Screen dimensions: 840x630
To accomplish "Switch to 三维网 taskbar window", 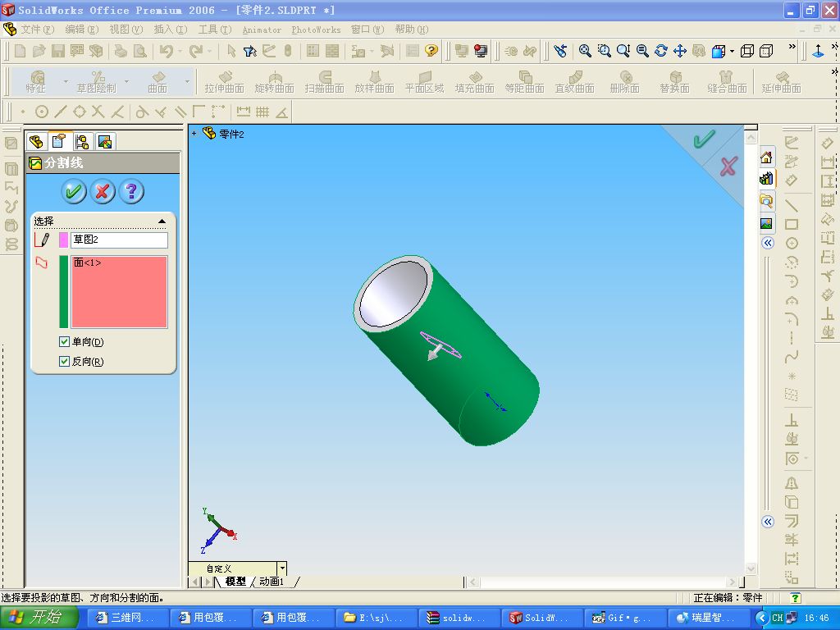I will tap(126, 618).
